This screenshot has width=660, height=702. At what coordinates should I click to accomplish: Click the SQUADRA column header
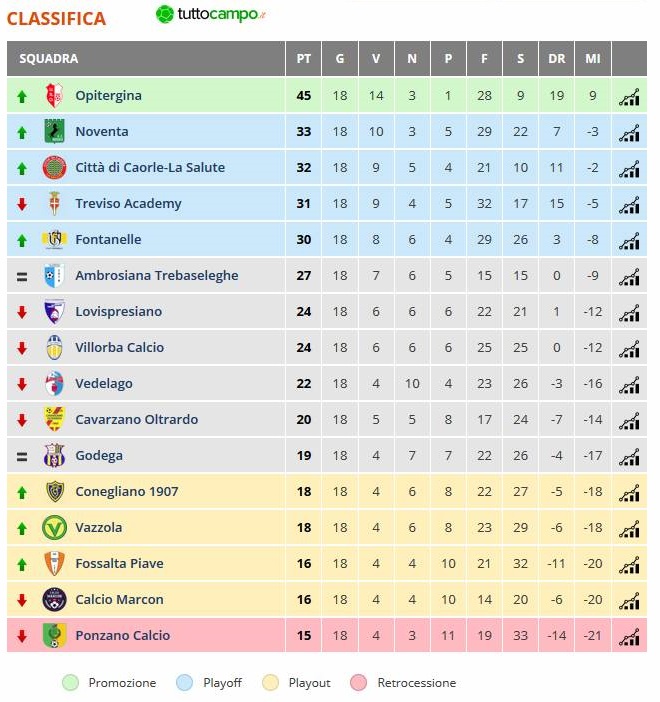[x=146, y=59]
